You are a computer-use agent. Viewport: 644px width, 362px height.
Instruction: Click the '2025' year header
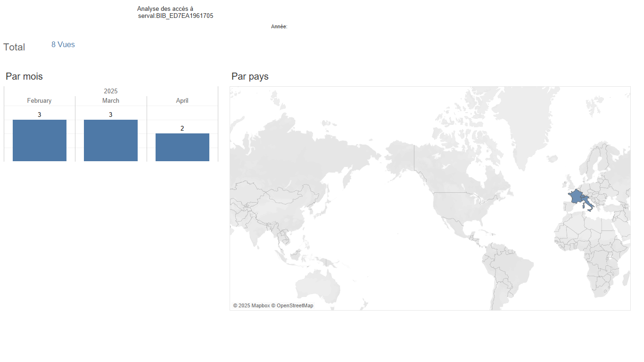pos(111,91)
